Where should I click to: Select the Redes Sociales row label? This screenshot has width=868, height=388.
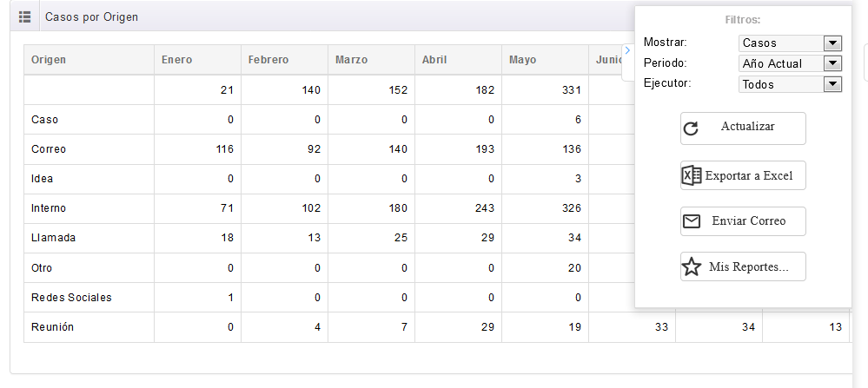point(71,298)
